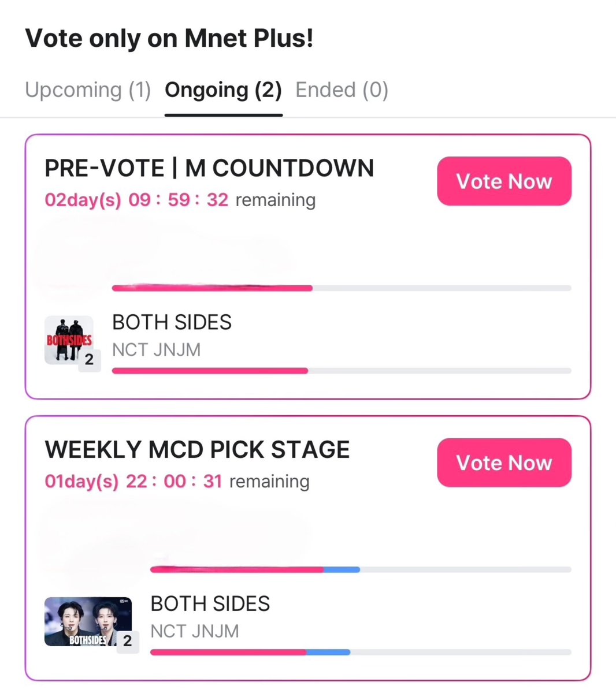
Task: Click the 02day(s) 09:59:32 countdown timer
Action: click(x=136, y=200)
